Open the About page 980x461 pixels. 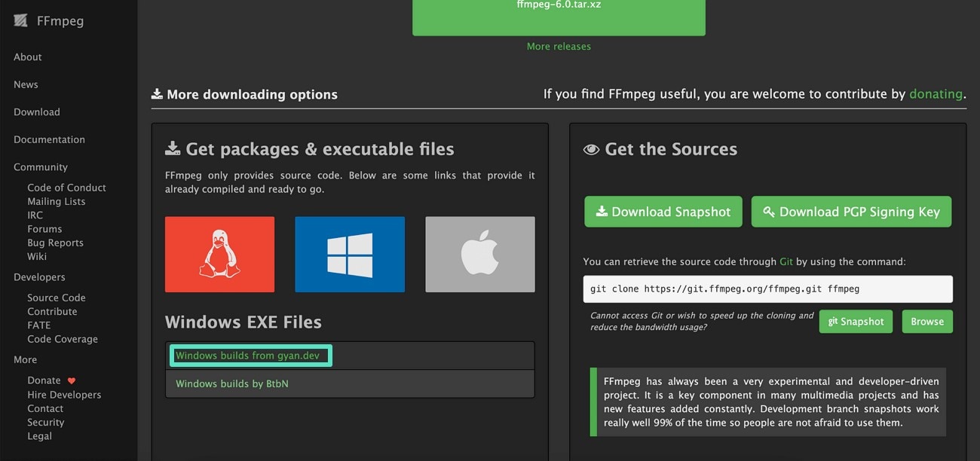coord(28,57)
